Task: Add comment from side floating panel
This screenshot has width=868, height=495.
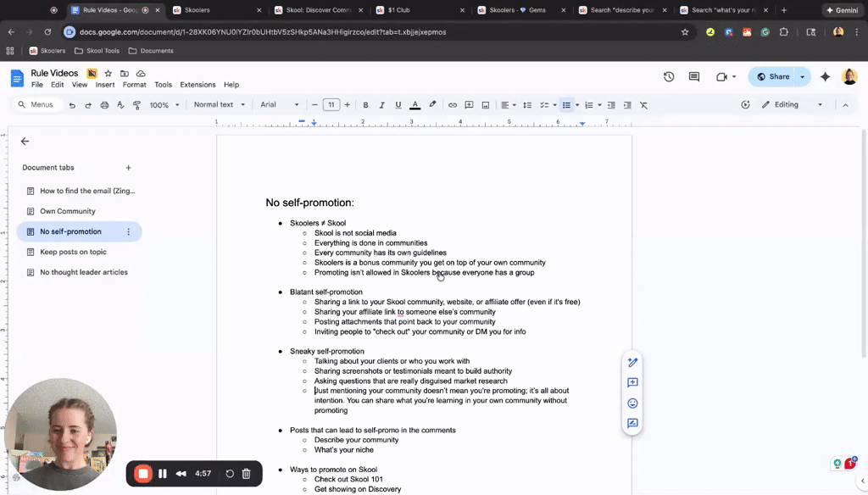Action: pos(632,382)
